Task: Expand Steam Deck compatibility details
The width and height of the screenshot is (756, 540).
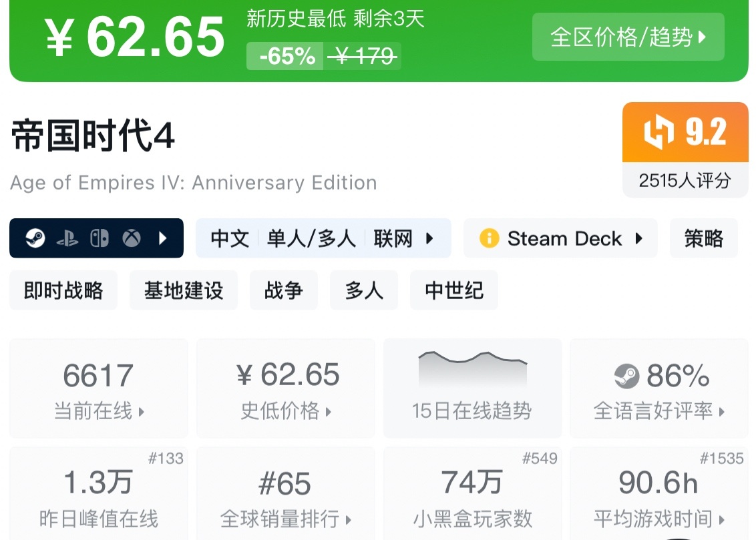Action: [x=639, y=238]
